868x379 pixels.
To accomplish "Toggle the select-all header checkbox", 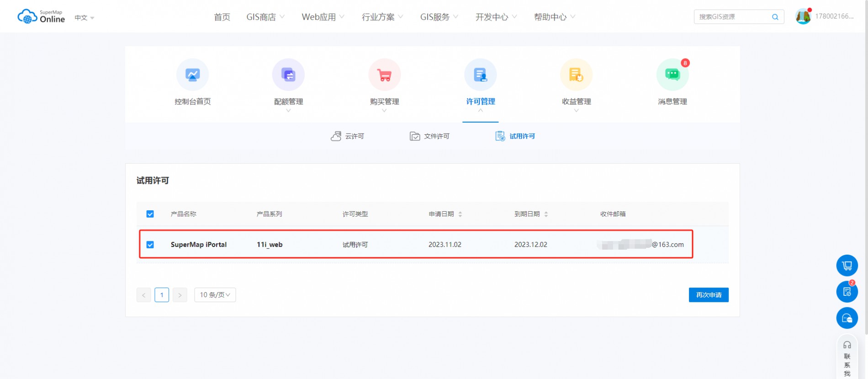I will [x=150, y=214].
